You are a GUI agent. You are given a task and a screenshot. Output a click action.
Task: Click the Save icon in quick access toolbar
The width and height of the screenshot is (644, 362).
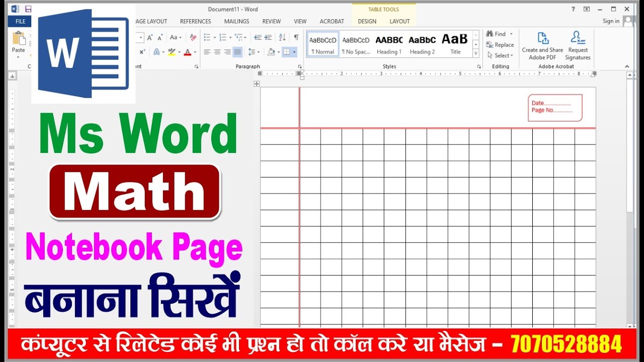(28, 9)
